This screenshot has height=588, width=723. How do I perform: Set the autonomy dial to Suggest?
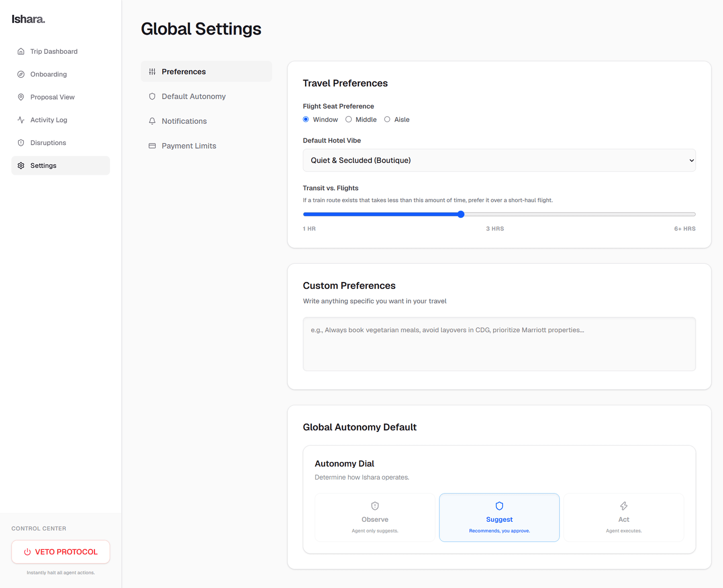499,518
